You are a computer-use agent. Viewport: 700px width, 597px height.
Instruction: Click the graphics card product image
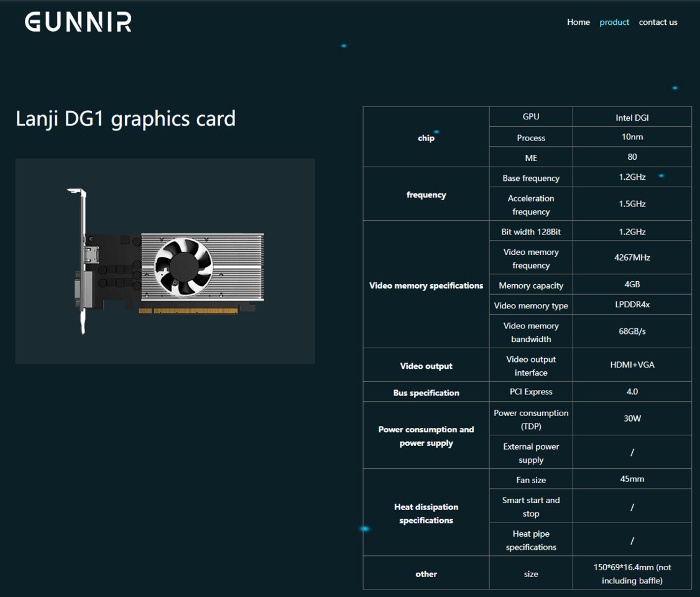click(165, 261)
